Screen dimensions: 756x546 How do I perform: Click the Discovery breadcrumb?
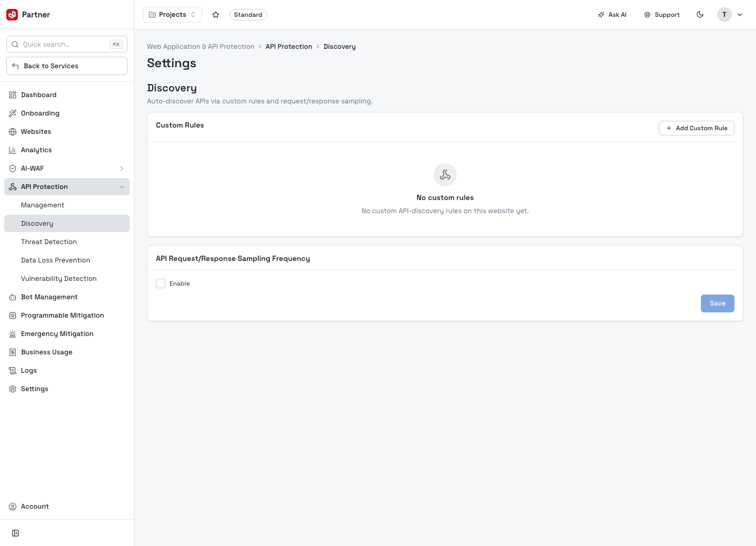(x=340, y=47)
